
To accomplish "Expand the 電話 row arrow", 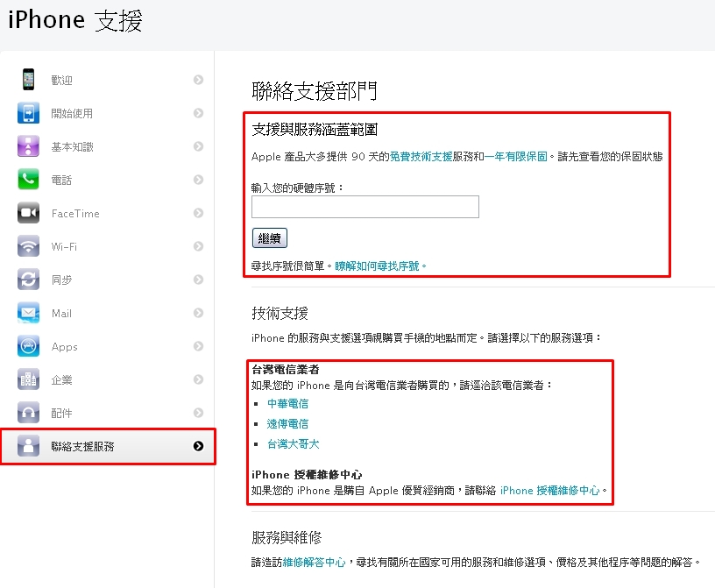I will point(198,180).
